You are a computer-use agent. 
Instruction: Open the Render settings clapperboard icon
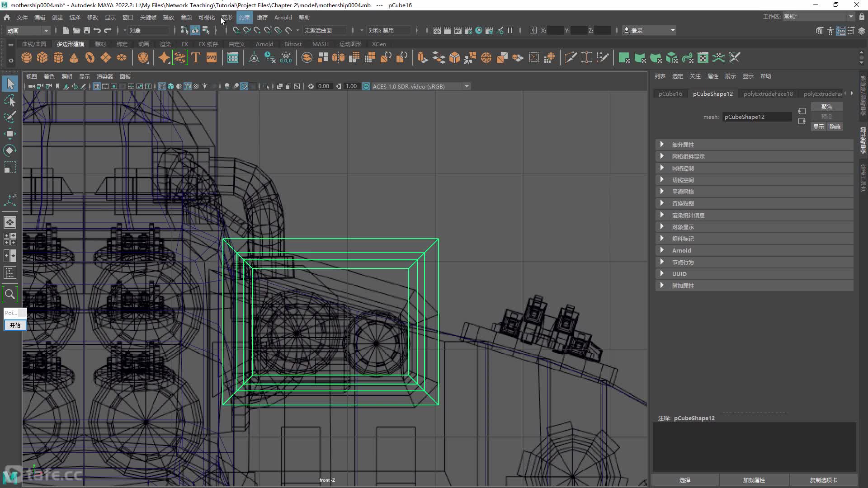(x=468, y=30)
